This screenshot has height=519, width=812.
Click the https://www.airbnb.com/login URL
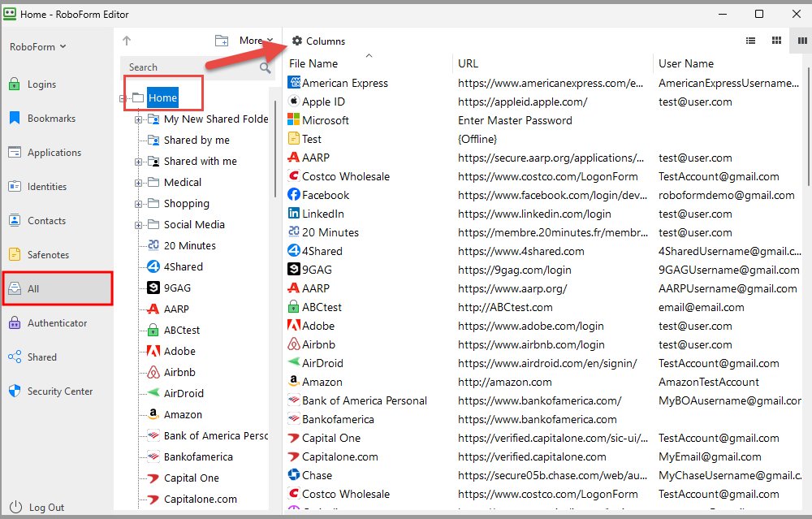pyautogui.click(x=531, y=344)
